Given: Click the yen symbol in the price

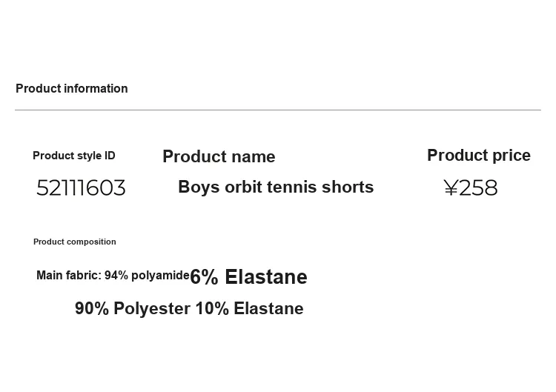Looking at the screenshot, I should [x=451, y=187].
